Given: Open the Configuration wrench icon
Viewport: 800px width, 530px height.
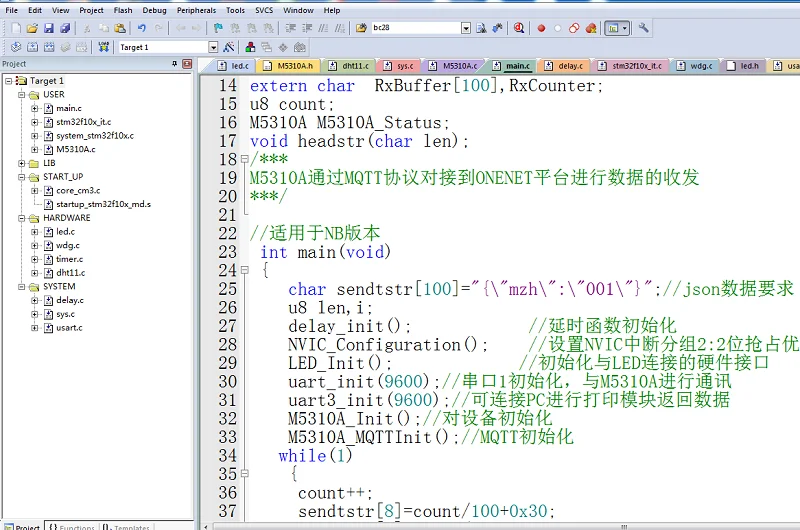Looking at the screenshot, I should pos(643,28).
